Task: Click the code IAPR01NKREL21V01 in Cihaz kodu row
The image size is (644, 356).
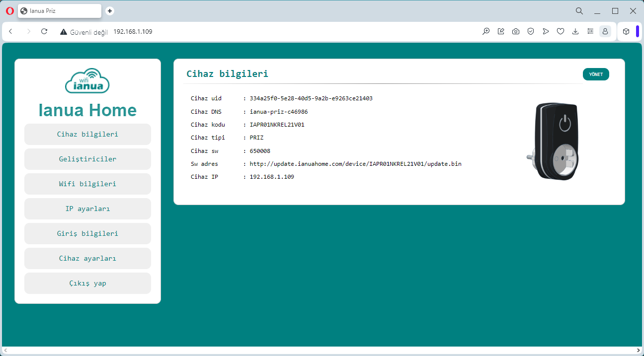Action: pyautogui.click(x=277, y=125)
